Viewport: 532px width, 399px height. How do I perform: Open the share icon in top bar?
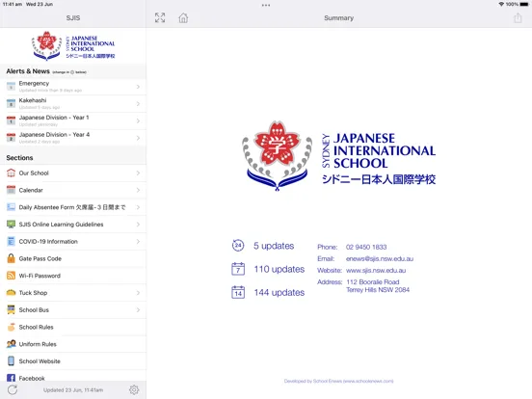tap(518, 17)
